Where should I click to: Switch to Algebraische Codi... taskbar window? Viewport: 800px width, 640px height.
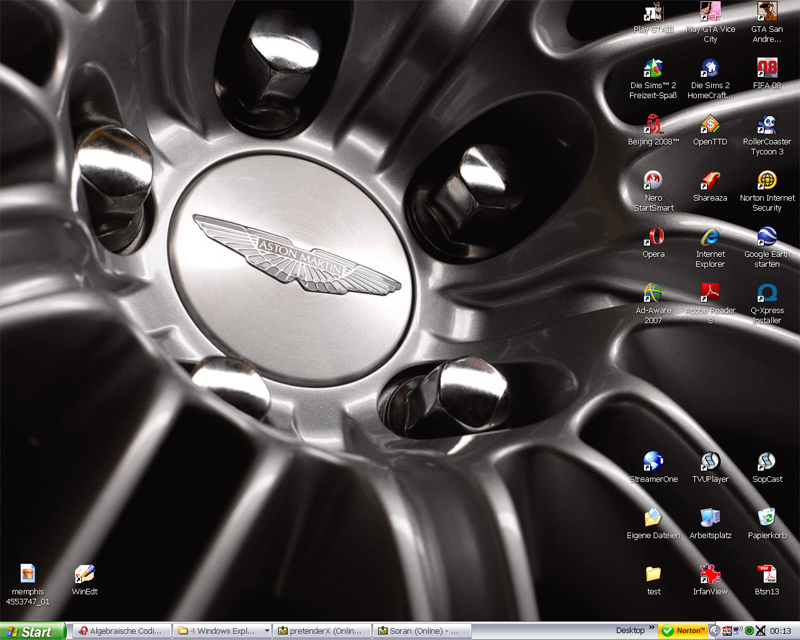coord(120,631)
